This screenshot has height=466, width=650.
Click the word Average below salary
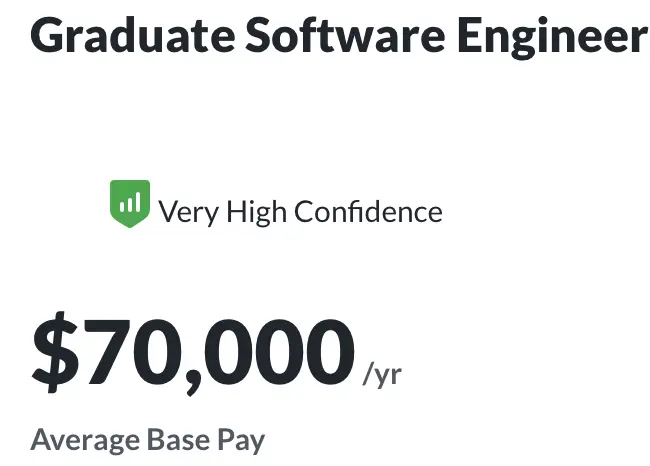pos(85,441)
